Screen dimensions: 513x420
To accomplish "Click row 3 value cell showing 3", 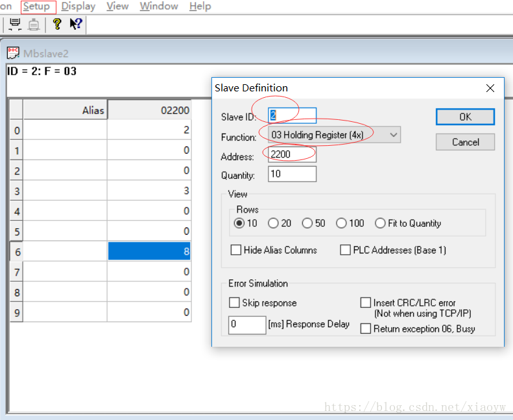I will coord(149,191).
